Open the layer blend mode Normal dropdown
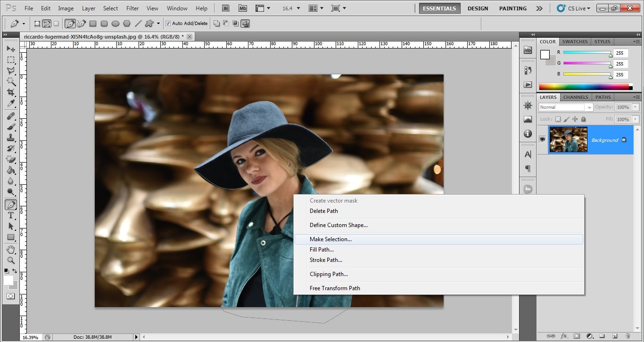Image resolution: width=644 pixels, height=342 pixels. 565,107
